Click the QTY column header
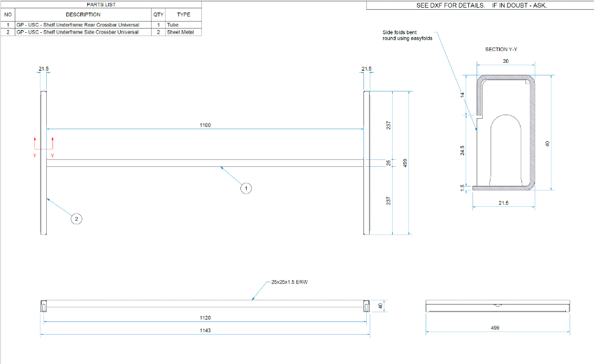The image size is (594, 364). coord(158,14)
